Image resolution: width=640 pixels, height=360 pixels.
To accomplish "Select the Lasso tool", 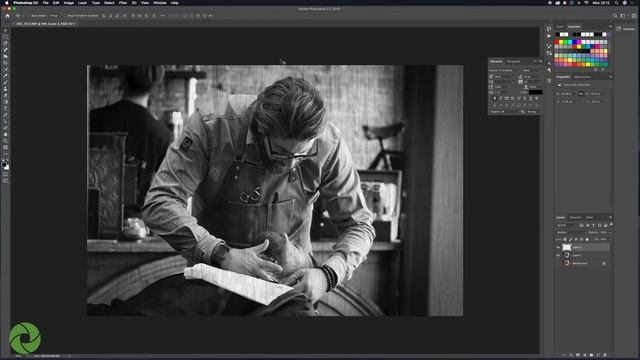I will coord(5,43).
